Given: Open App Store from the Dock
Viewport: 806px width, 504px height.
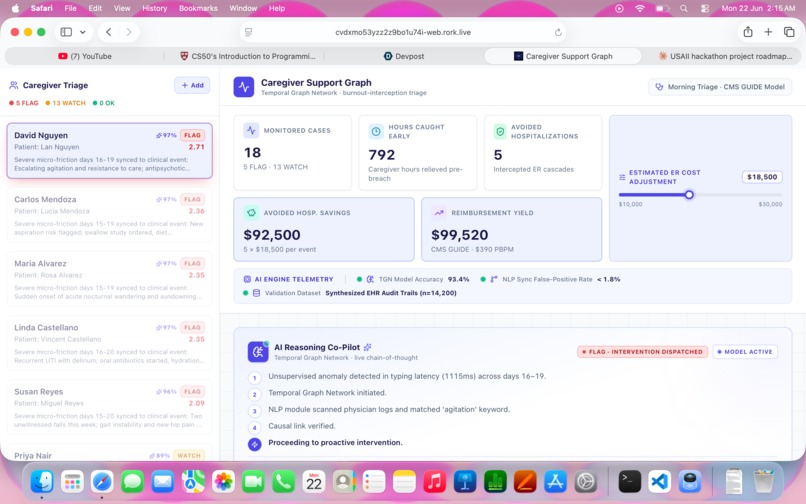Looking at the screenshot, I should click(x=556, y=482).
